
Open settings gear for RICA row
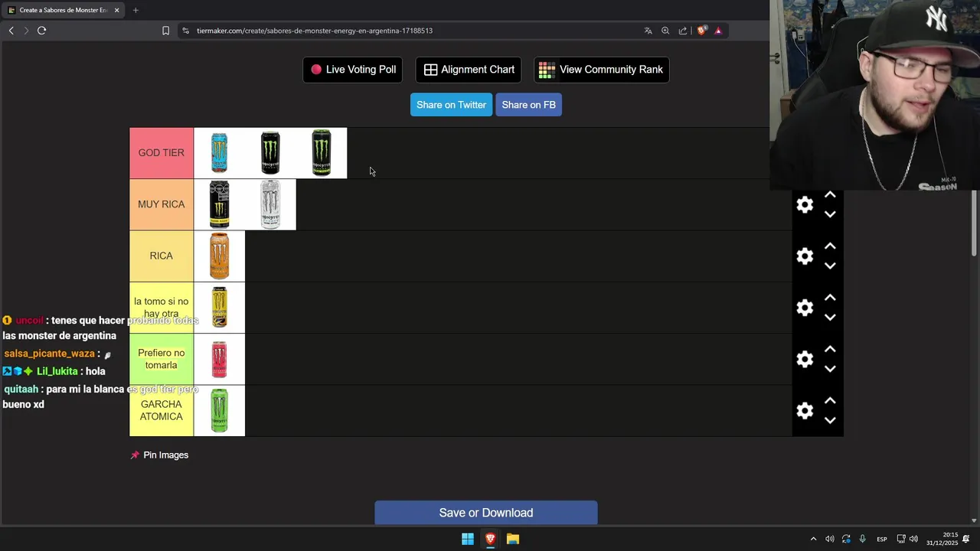(x=805, y=256)
